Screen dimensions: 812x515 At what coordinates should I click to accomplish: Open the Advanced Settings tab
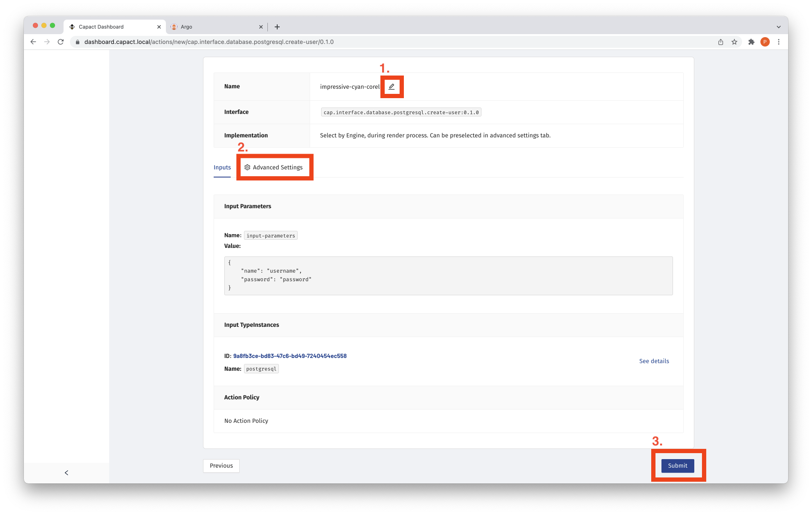(x=274, y=167)
